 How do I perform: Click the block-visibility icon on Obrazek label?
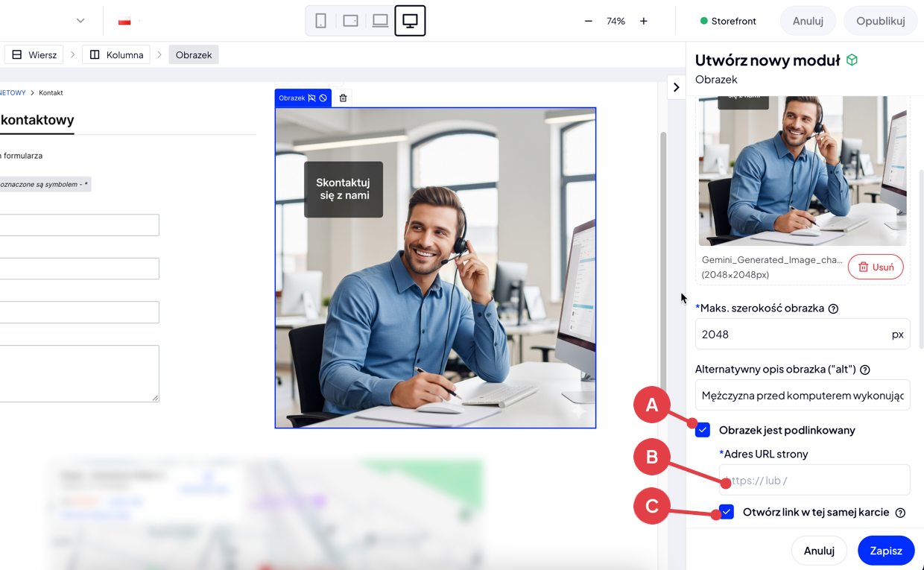[x=323, y=98]
